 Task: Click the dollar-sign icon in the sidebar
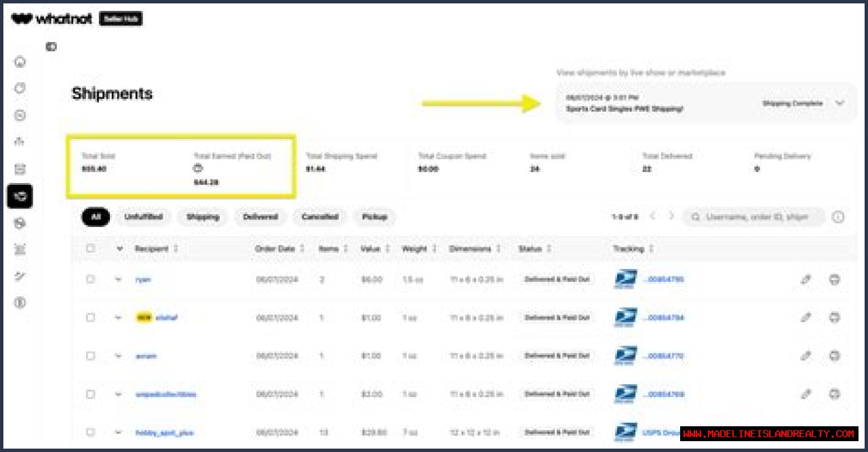pyautogui.click(x=20, y=303)
